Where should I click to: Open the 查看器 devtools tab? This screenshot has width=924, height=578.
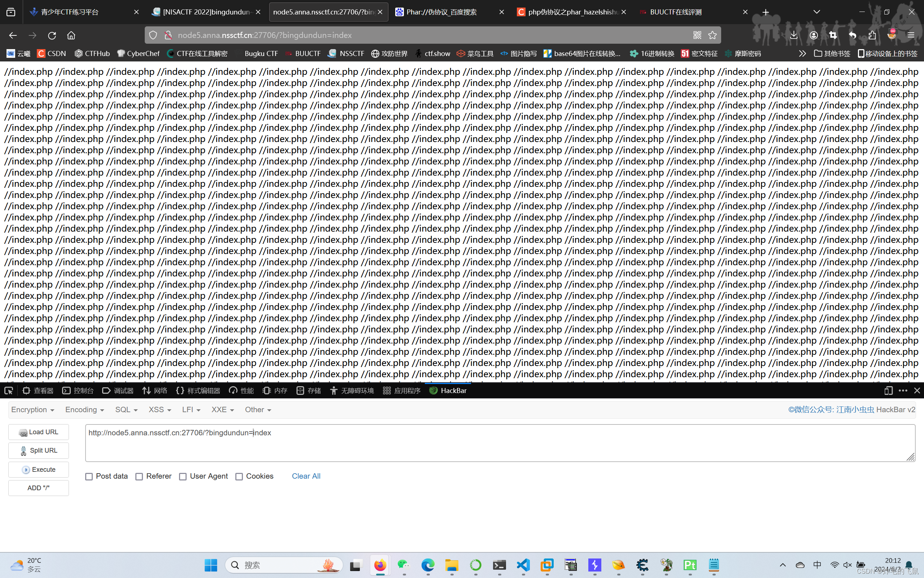38,390
